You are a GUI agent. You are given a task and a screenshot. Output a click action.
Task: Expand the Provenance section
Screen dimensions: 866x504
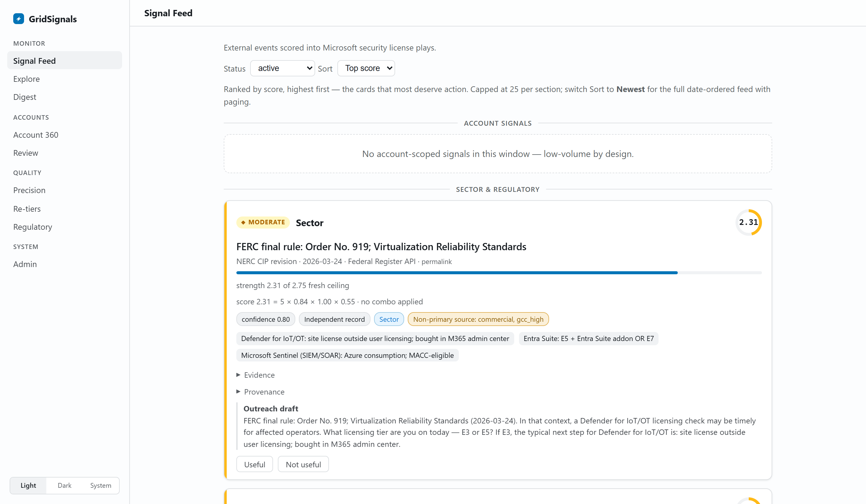point(260,392)
